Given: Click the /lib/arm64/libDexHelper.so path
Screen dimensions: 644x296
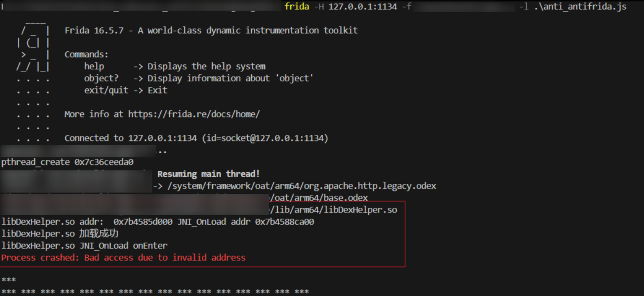Looking at the screenshot, I should click(334, 210).
